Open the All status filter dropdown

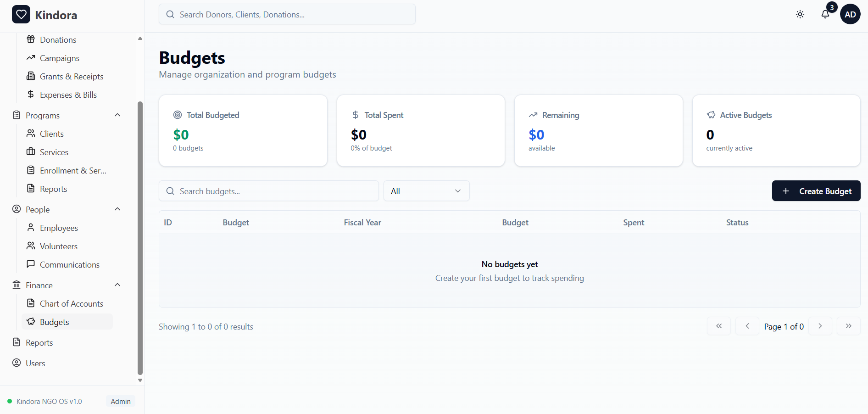point(426,191)
